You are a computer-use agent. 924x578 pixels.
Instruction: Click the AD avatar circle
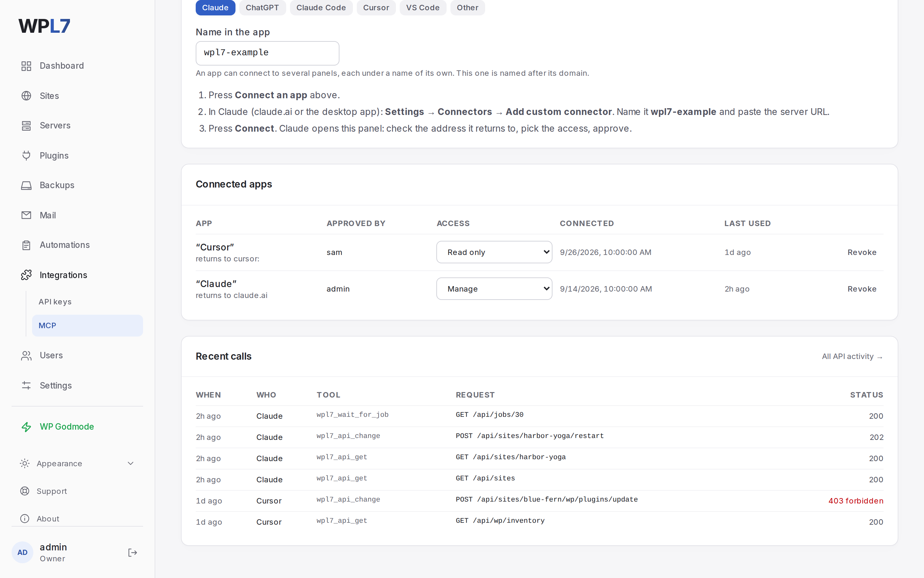(22, 552)
